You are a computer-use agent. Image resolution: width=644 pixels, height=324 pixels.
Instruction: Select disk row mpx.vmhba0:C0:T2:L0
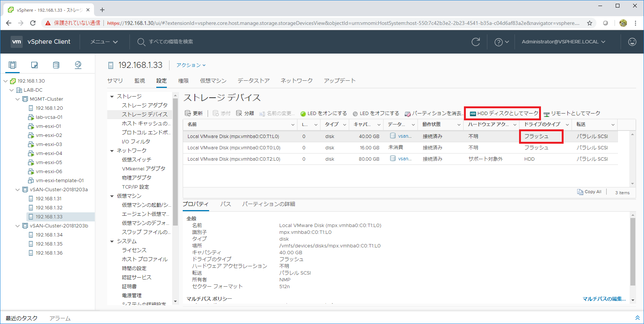tap(401, 159)
